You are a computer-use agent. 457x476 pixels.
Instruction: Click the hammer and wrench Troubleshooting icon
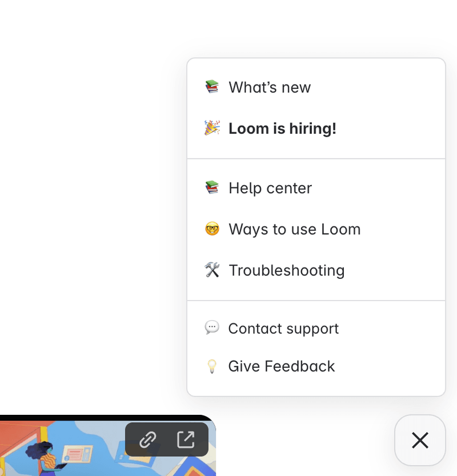[x=212, y=270]
